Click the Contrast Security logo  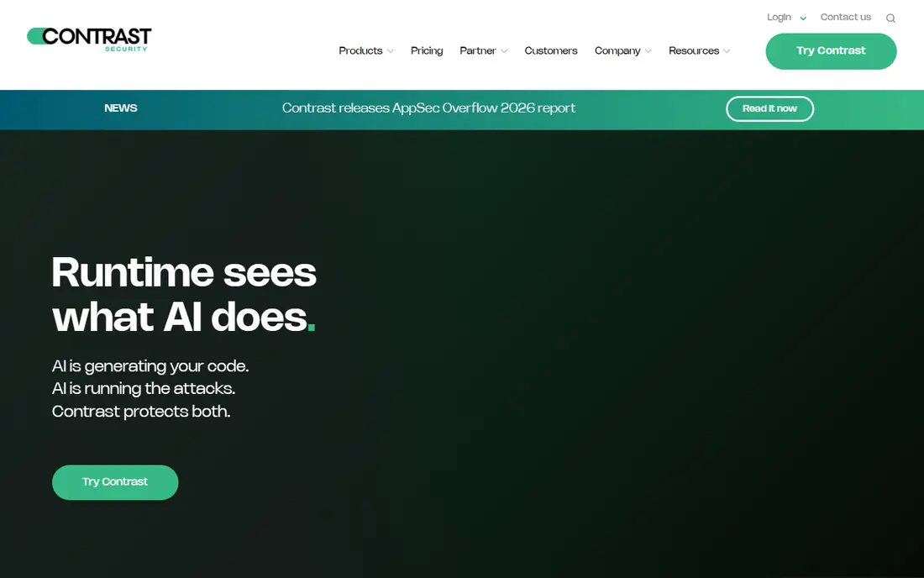[89, 39]
